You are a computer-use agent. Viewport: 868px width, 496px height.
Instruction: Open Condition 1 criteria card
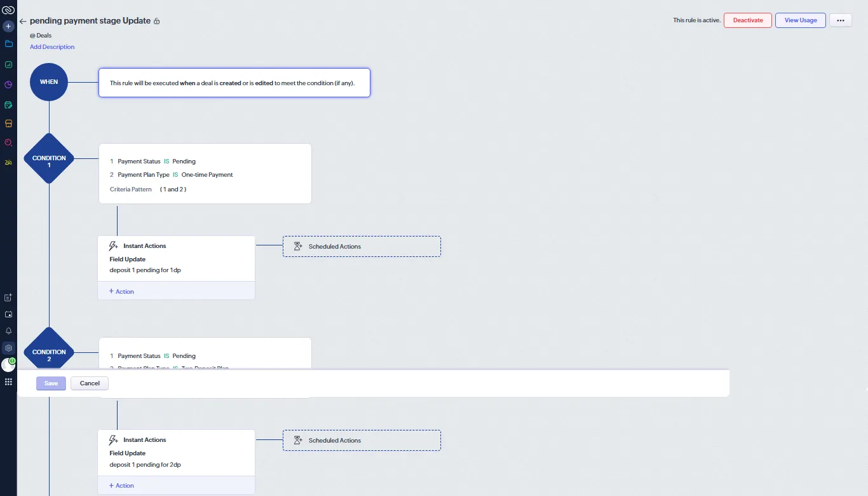point(205,174)
